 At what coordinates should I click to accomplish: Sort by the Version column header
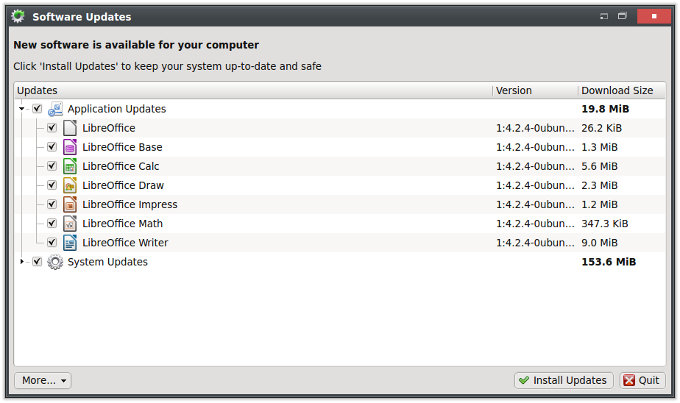click(x=534, y=90)
